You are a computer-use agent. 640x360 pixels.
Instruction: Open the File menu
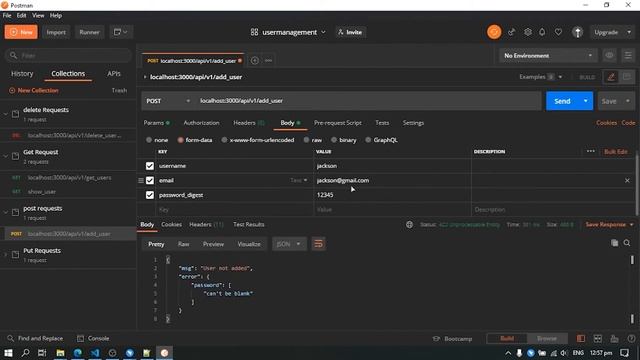pyautogui.click(x=7, y=16)
